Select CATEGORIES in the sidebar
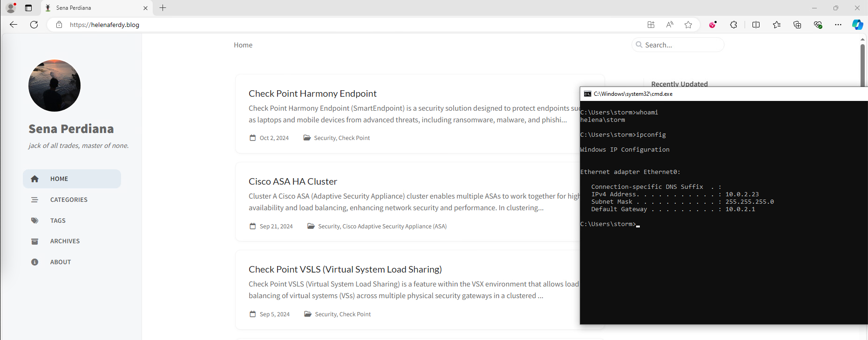868x340 pixels. (x=68, y=200)
